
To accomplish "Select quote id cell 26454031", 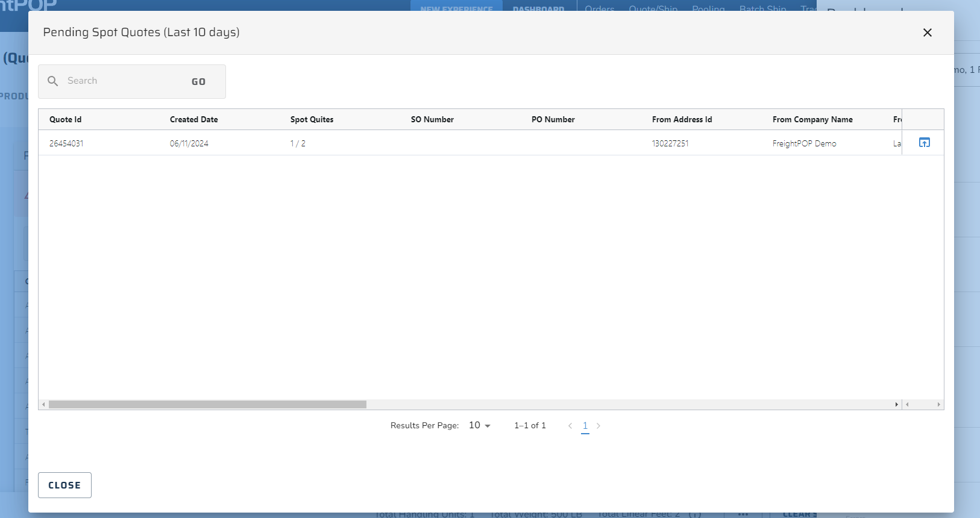I will tap(66, 143).
